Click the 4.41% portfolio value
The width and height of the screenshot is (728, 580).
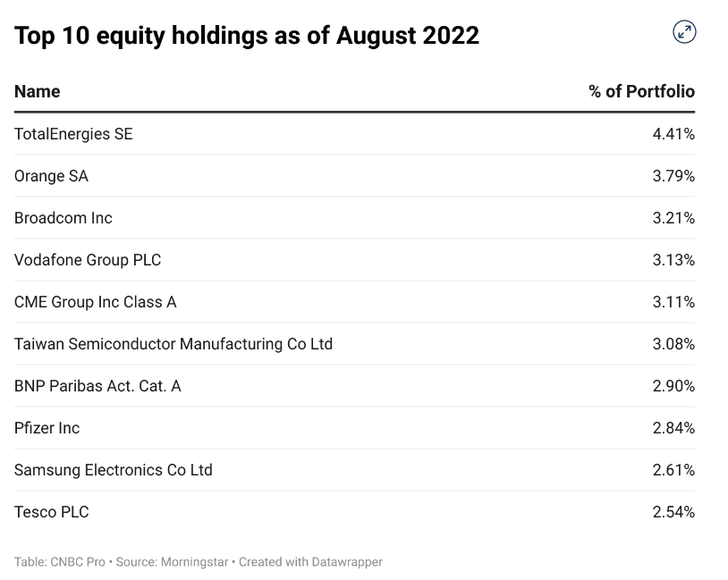click(x=673, y=134)
